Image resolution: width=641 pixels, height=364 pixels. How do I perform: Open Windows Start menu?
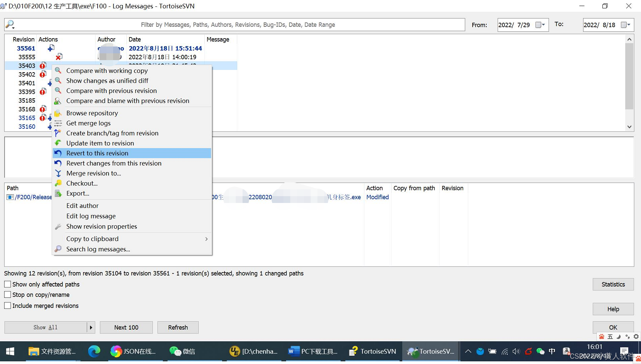tap(10, 352)
